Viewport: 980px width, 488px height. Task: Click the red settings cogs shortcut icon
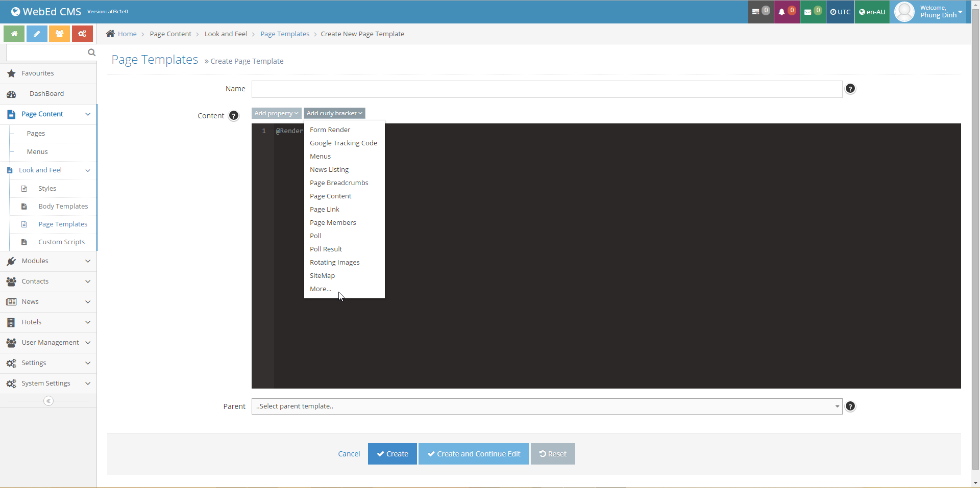pyautogui.click(x=82, y=34)
